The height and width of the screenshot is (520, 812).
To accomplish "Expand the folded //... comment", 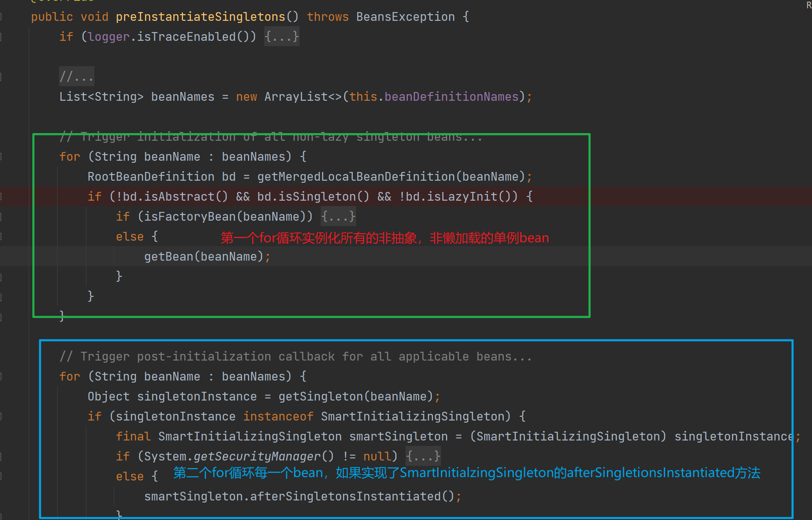I will click(77, 77).
